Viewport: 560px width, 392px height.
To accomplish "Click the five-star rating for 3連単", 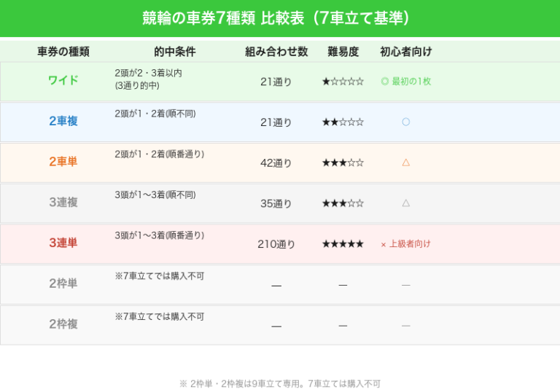I will (343, 244).
